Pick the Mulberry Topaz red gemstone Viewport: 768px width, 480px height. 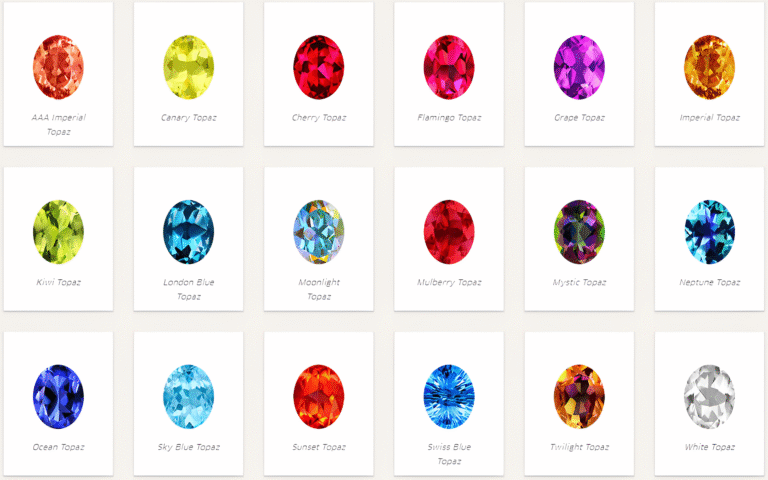click(449, 232)
